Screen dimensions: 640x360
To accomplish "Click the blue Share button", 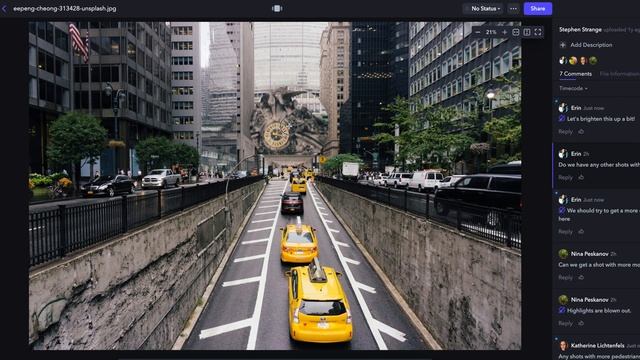I will 538,9.
